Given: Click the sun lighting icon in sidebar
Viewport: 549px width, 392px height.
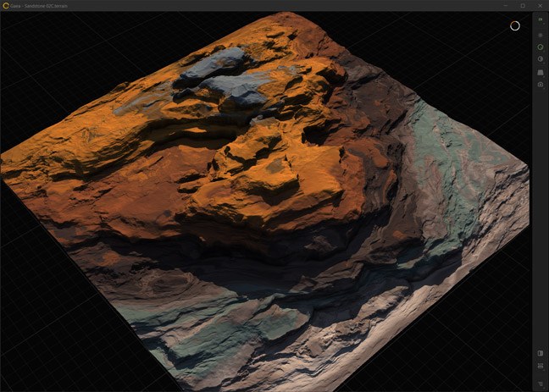Looking at the screenshot, I should [x=541, y=35].
